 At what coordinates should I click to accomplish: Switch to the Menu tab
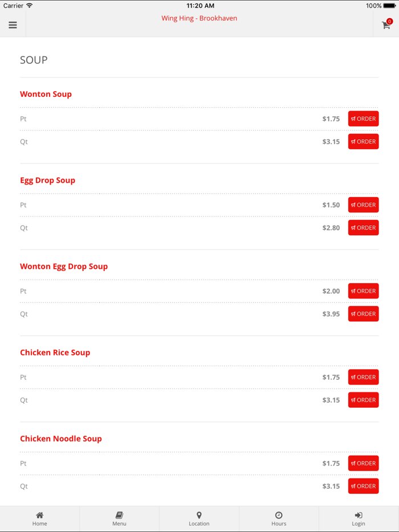point(119,518)
